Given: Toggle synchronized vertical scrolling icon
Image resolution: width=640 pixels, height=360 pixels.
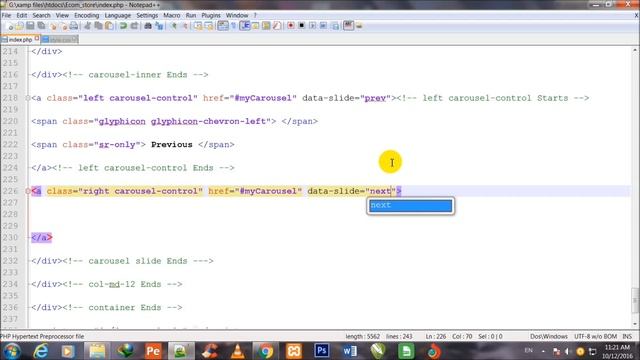Looking at the screenshot, I should 198,26.
